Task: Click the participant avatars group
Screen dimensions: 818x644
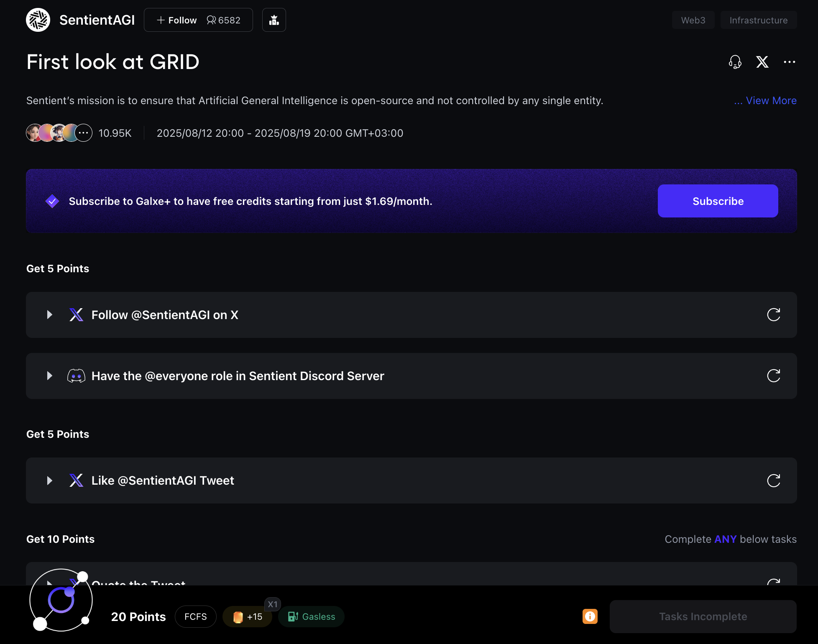Action: pos(59,133)
